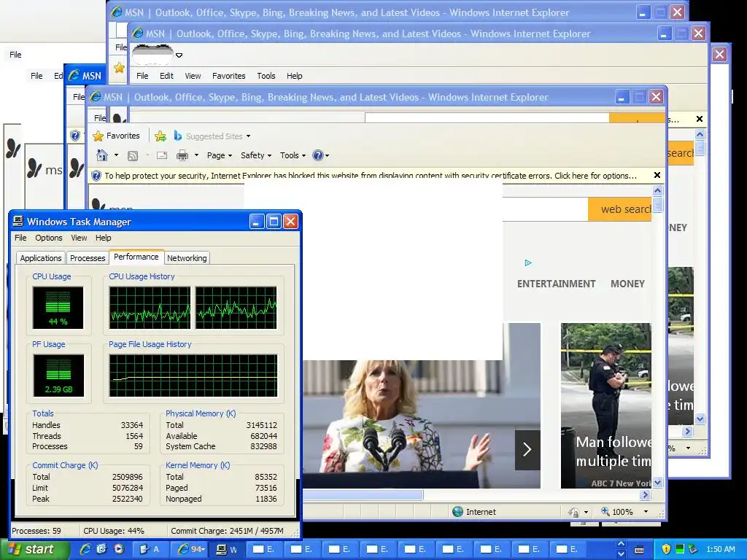Click the Print icon in IE command bar
Screen dimensions: 747x560
pyautogui.click(x=182, y=155)
